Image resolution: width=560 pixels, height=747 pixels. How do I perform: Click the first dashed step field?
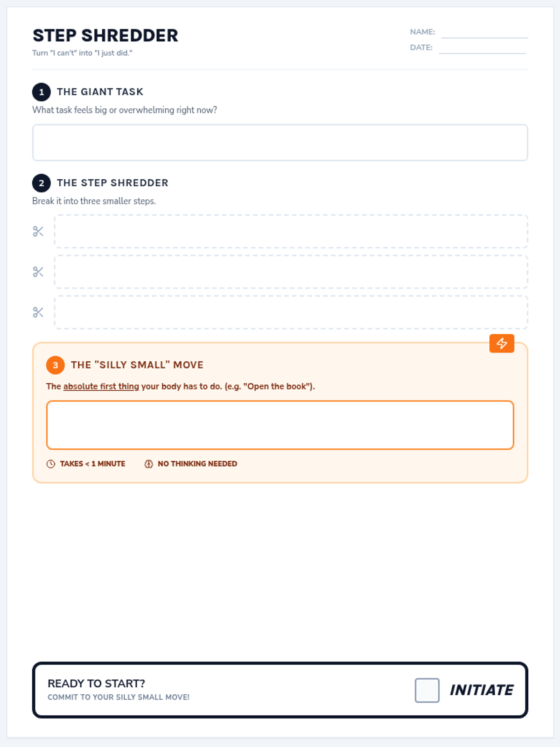291,232
